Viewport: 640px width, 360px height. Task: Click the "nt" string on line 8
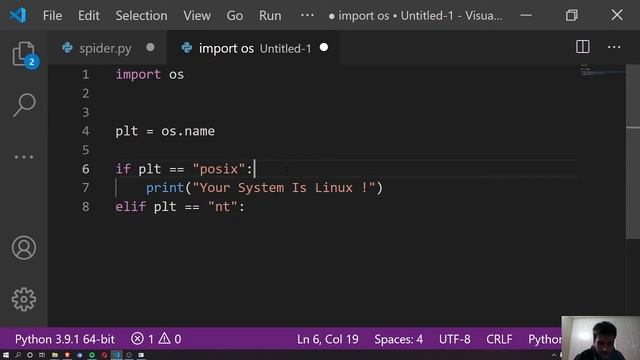click(x=223, y=207)
